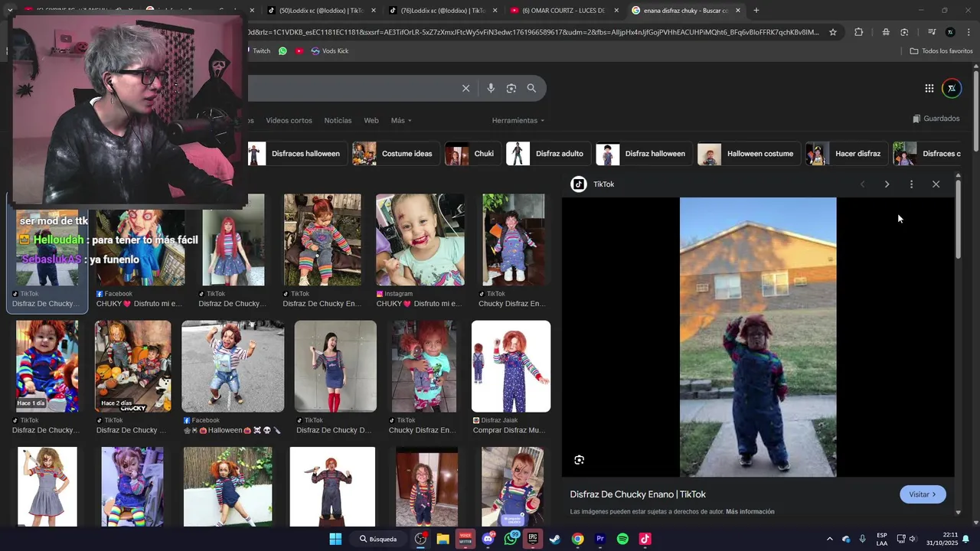980x551 pixels.
Task: Open the Google apps grid
Action: [929, 88]
